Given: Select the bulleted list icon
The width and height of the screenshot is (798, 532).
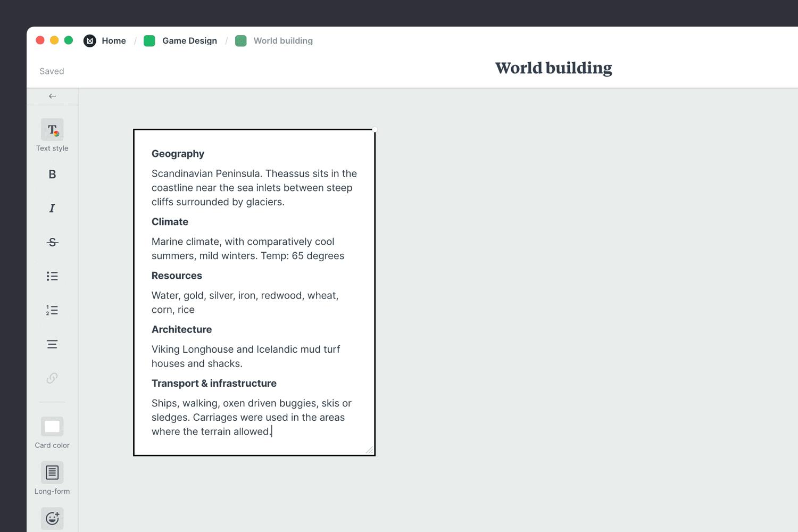Looking at the screenshot, I should tap(52, 276).
